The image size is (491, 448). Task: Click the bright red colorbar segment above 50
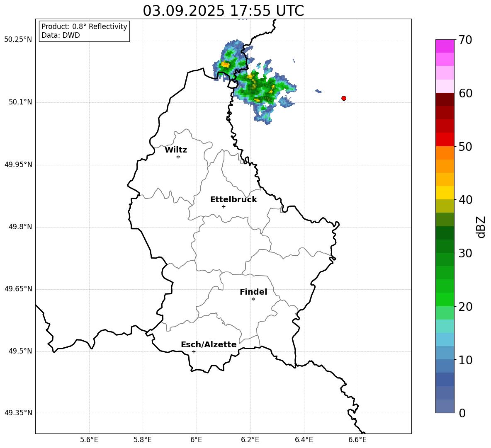click(x=445, y=139)
